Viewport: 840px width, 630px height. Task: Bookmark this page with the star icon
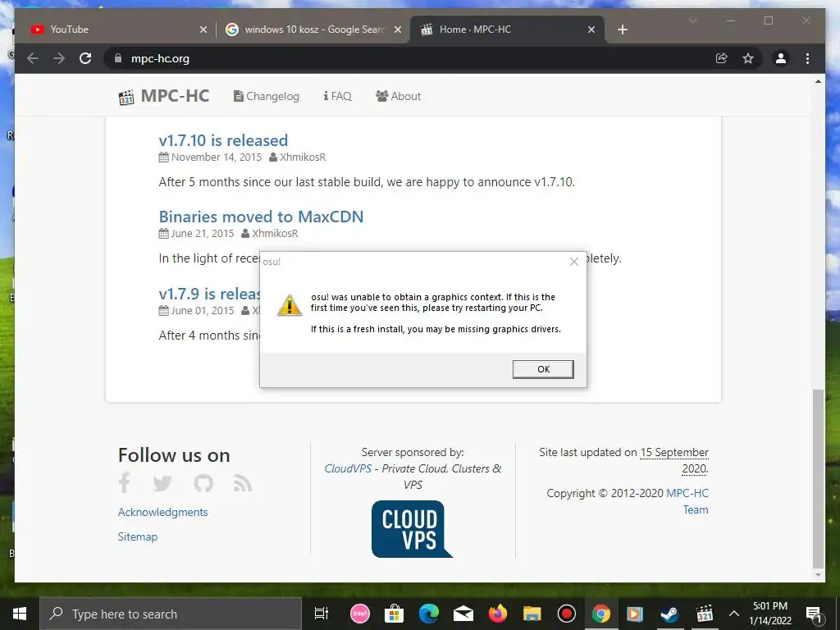748,58
